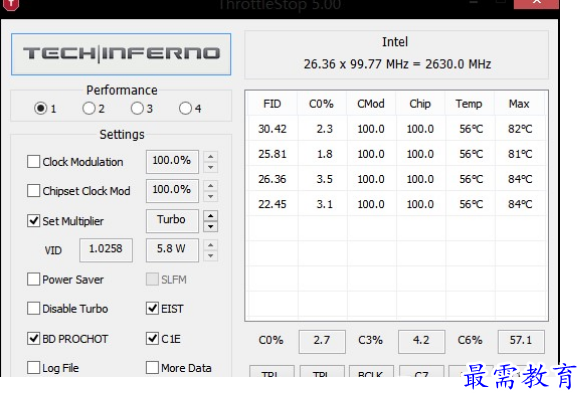
Task: Close the ThrottleStop window
Action: (536, 4)
